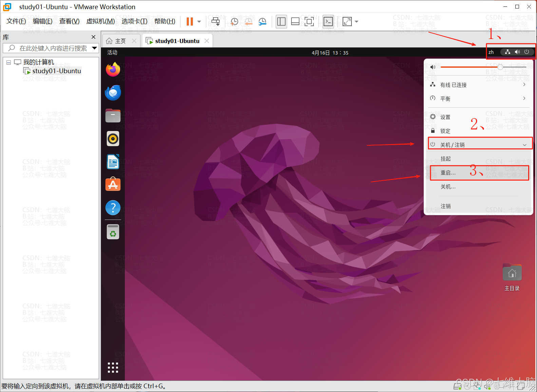Launch Thunderbird mail from the dock
This screenshot has width=537, height=392.
(113, 92)
